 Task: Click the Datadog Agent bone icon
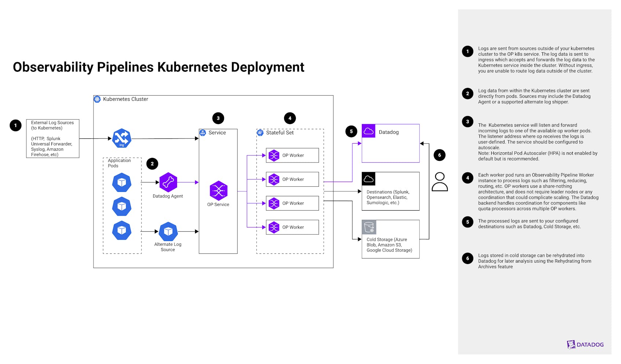[168, 182]
